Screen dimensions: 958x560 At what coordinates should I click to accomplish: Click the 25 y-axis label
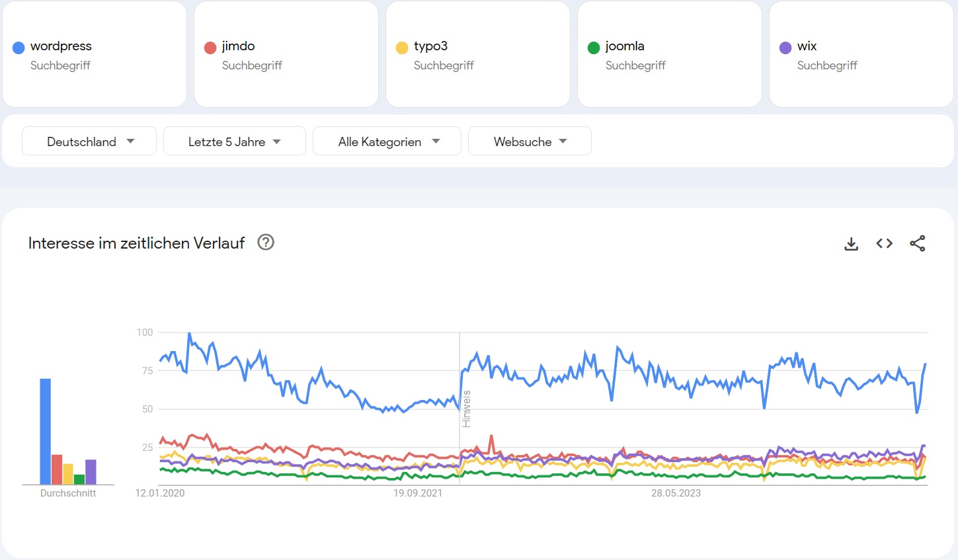coord(147,448)
